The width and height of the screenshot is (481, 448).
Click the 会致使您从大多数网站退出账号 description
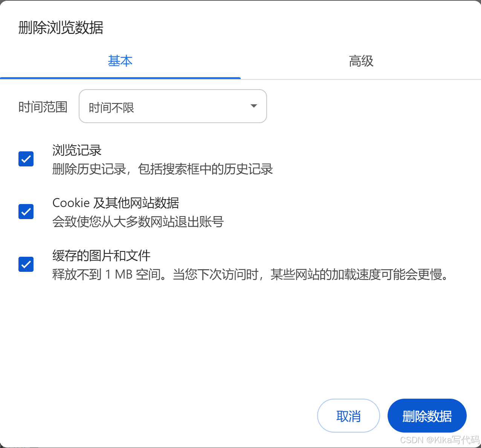pos(138,222)
